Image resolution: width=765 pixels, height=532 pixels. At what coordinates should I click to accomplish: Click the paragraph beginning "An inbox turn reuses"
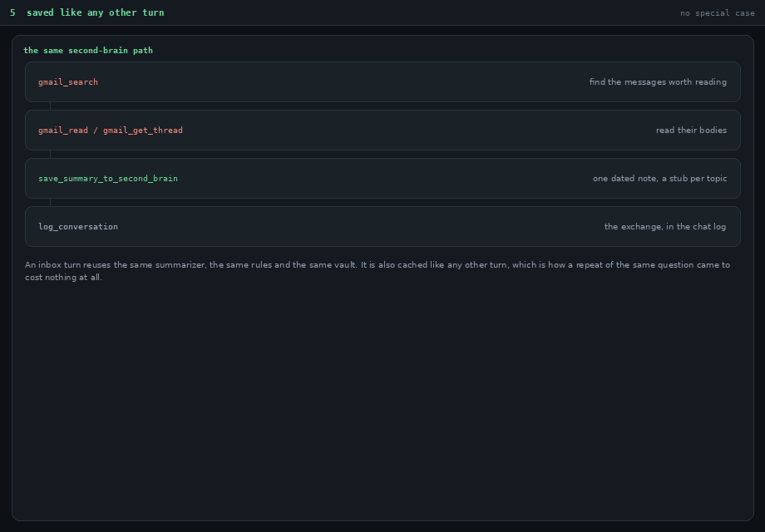378,271
